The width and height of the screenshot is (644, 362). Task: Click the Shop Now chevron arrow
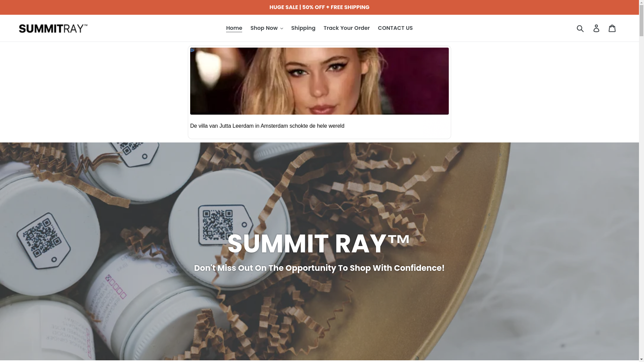[x=281, y=28]
